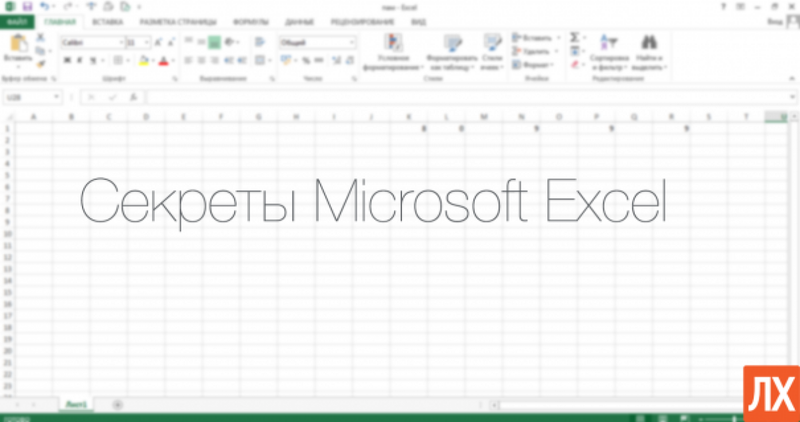The height and width of the screenshot is (422, 800).
Task: Decrease font size with the small A
Action: 171,42
